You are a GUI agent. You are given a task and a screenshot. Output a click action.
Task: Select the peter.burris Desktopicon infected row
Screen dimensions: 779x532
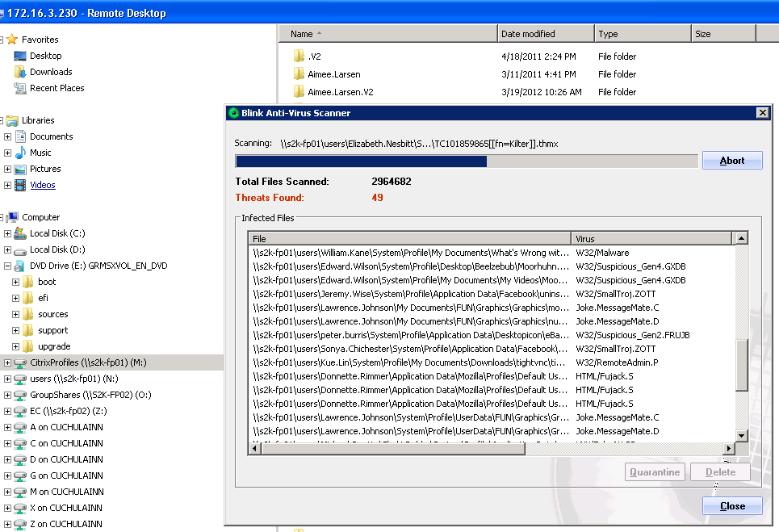coord(492,335)
